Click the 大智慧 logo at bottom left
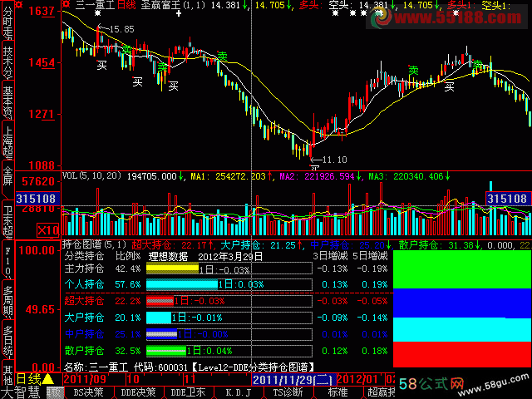Viewport: 532px width, 399px height. click(22, 392)
